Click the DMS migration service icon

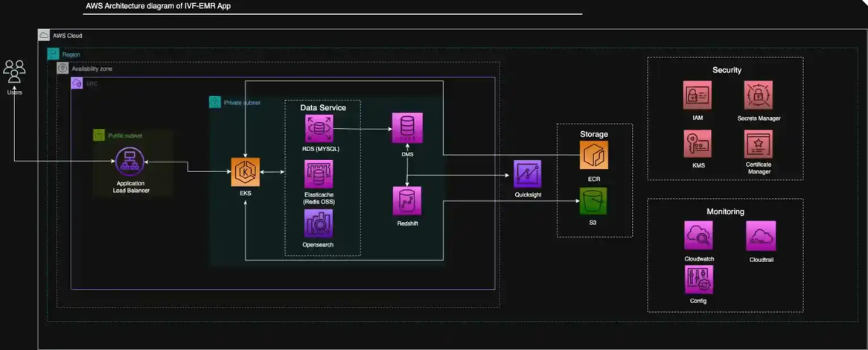(x=407, y=128)
